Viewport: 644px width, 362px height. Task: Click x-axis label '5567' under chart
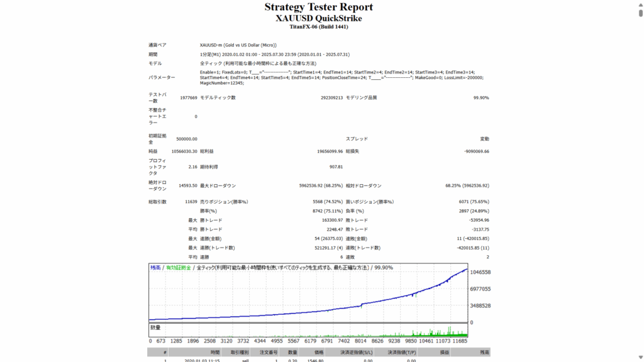(294, 341)
